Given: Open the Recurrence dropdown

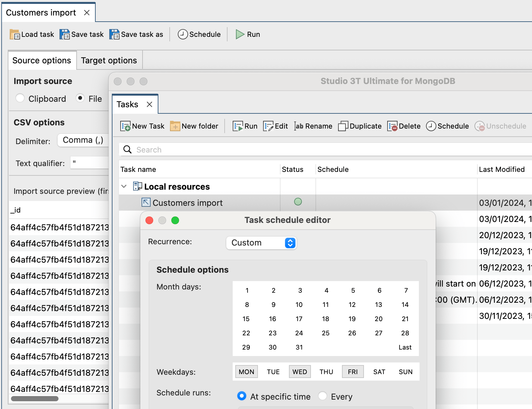Looking at the screenshot, I should (261, 243).
